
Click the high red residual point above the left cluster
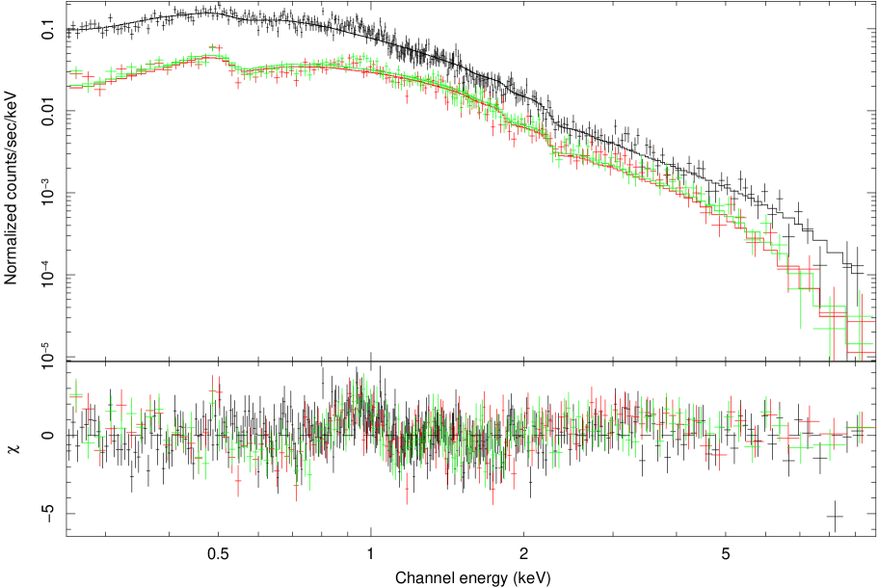click(x=214, y=391)
